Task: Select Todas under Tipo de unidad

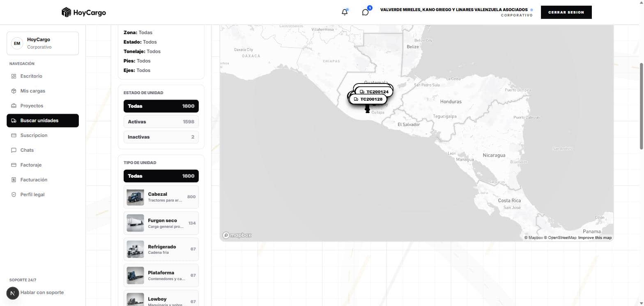Action: click(161, 176)
